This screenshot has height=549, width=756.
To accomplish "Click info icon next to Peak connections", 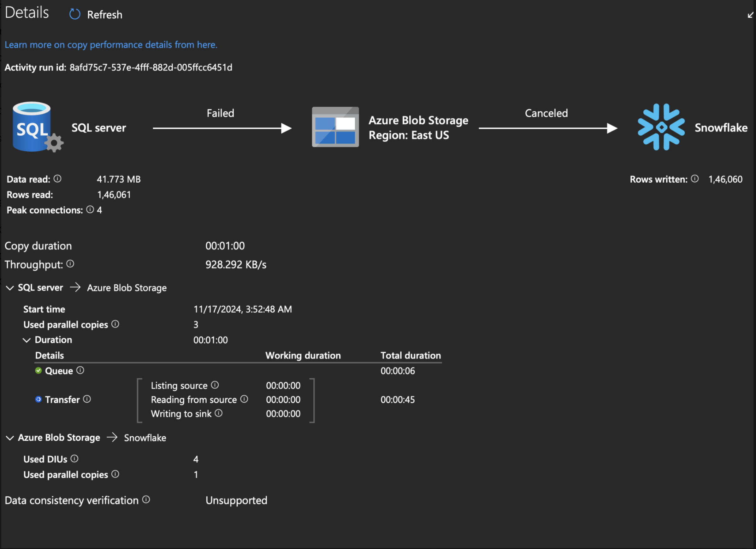I will [x=90, y=209].
